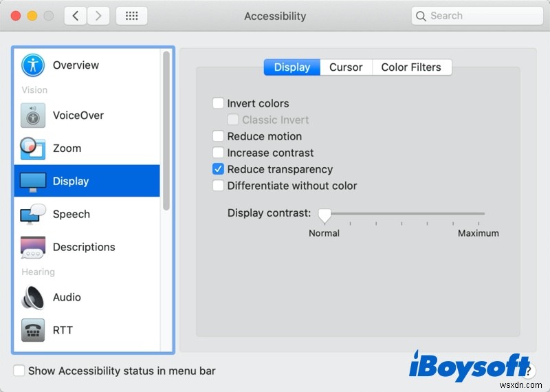Click the Display contrast slider thumb
Screen dimensions: 550x392
click(324, 215)
